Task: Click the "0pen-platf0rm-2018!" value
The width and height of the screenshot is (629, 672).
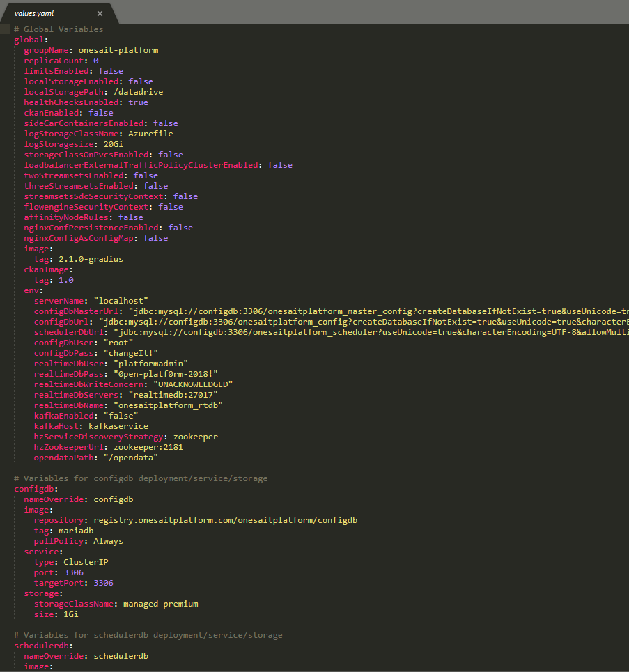Action: [166, 374]
